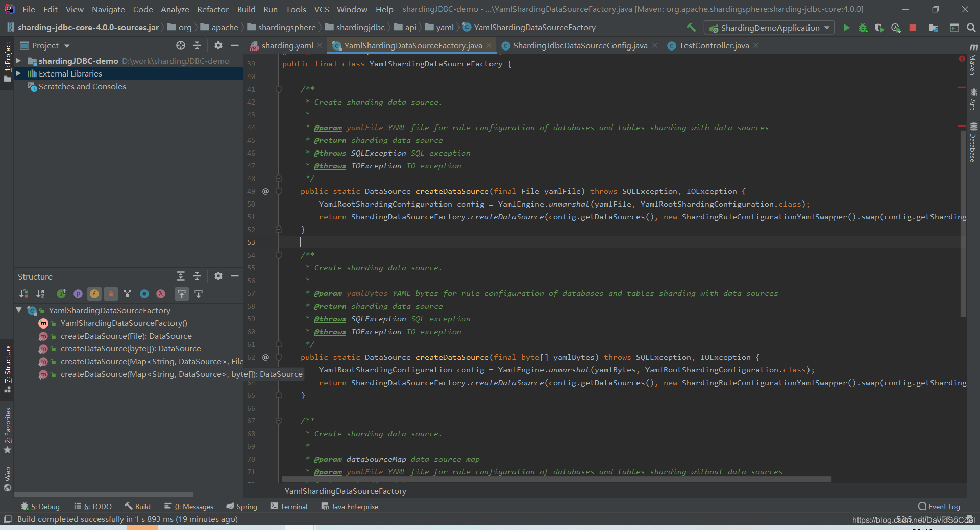Open the Project Structure dialog icon
Screen dimensions: 980x530
click(x=934, y=28)
